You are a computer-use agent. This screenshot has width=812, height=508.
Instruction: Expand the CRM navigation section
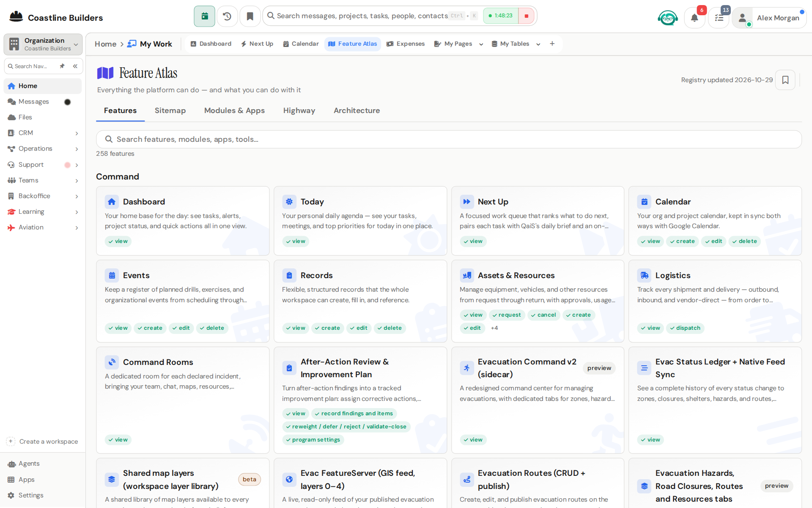pyautogui.click(x=77, y=133)
